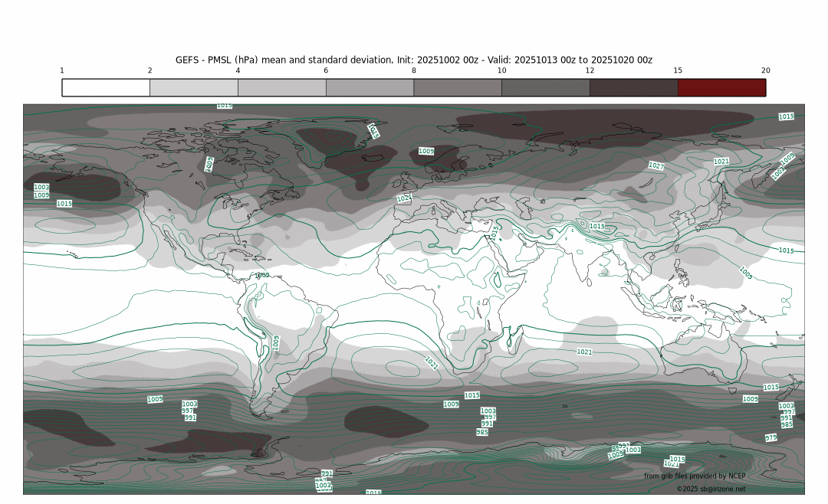Click the 1015 label over the Arabian Peninsula
The height and width of the screenshot is (504, 828).
495,230
